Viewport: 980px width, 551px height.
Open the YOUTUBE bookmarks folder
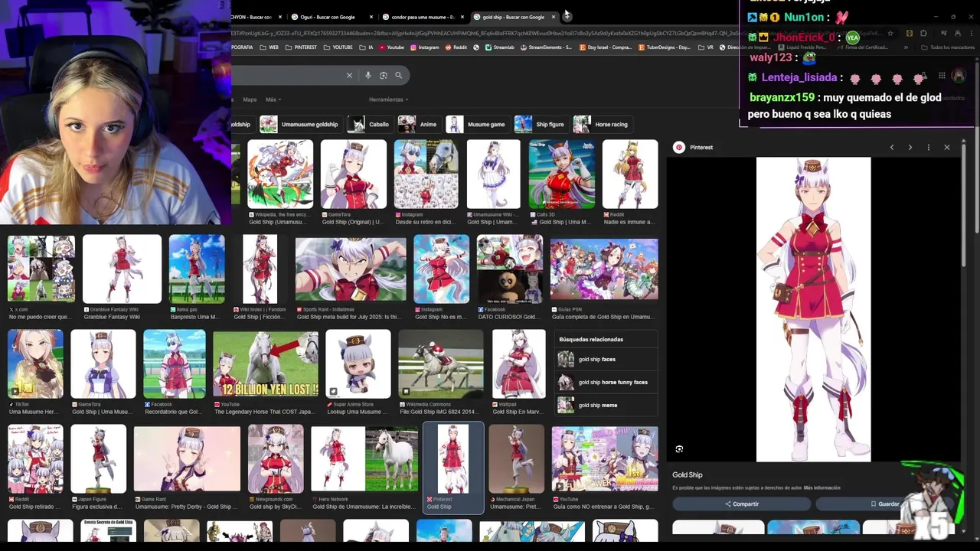click(338, 47)
